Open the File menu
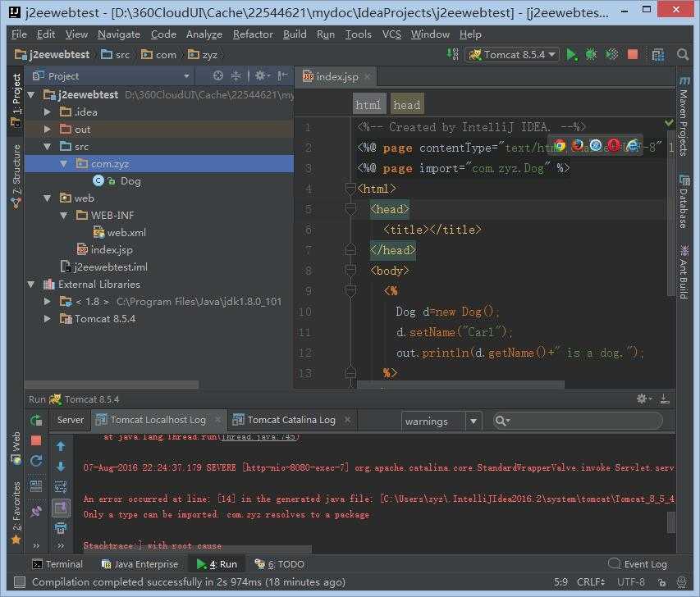Viewport: 700px width, 597px height. [19, 34]
